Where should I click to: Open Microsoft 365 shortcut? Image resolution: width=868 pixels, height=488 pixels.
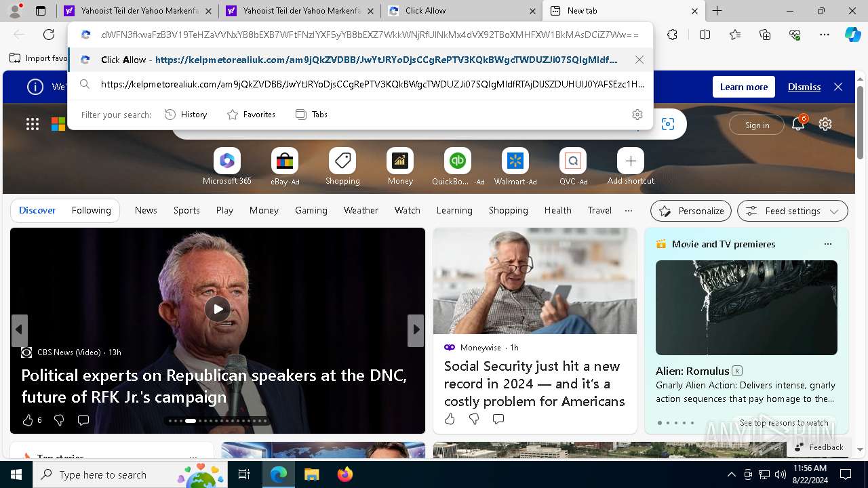[x=227, y=167]
